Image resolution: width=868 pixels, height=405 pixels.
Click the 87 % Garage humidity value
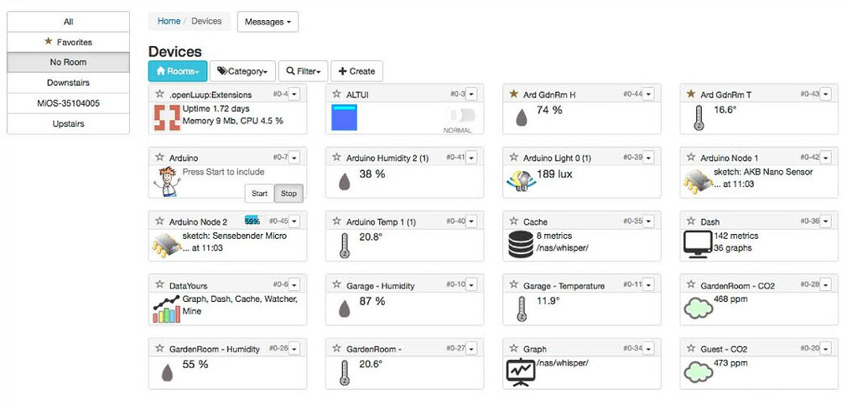click(372, 302)
